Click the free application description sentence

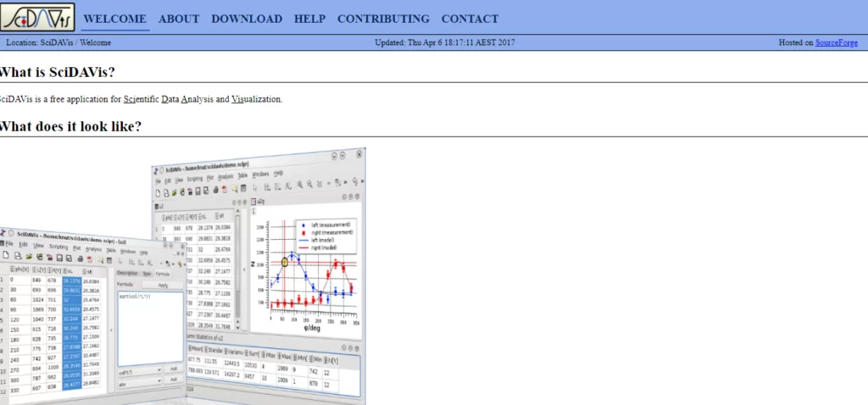(142, 100)
